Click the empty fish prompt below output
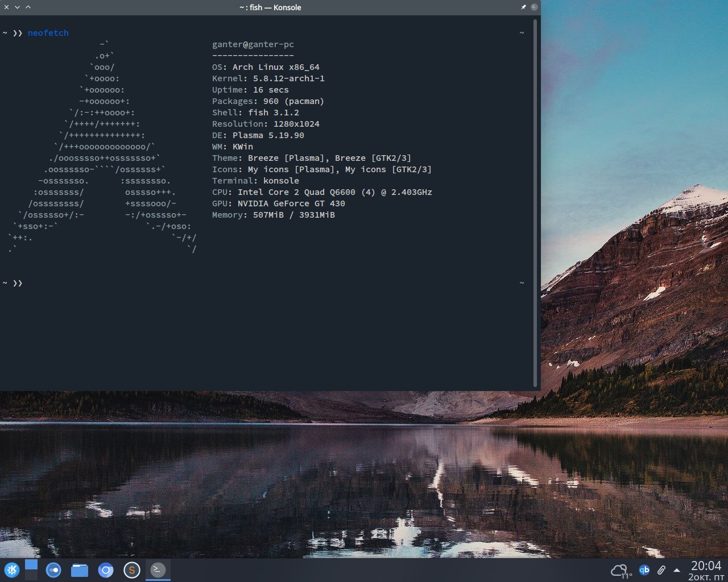This screenshot has height=582, width=728. (x=13, y=283)
